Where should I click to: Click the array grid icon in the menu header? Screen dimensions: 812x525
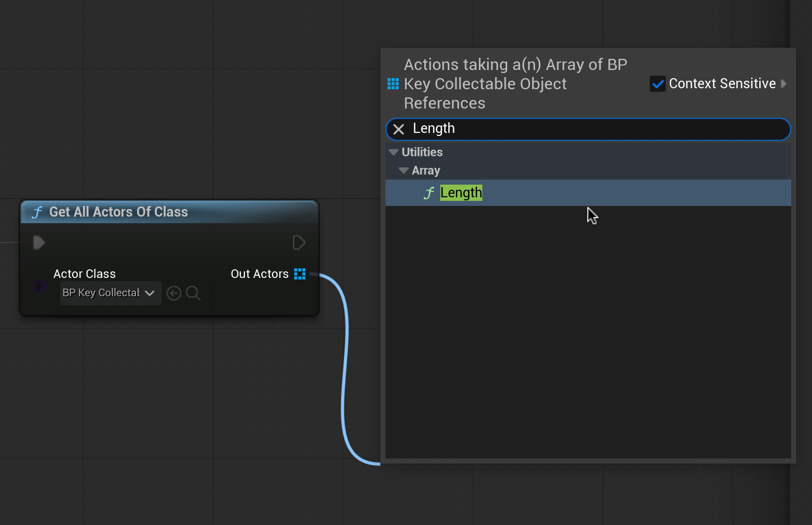(393, 84)
